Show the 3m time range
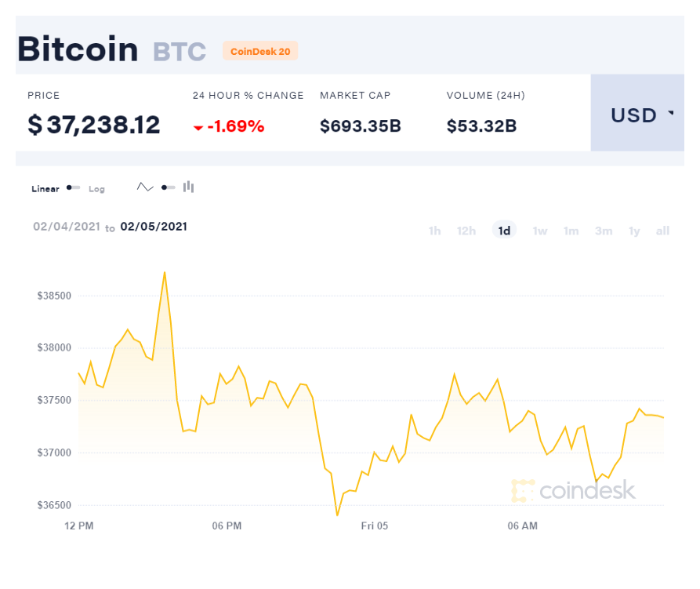This screenshot has height=589, width=700. pos(604,231)
